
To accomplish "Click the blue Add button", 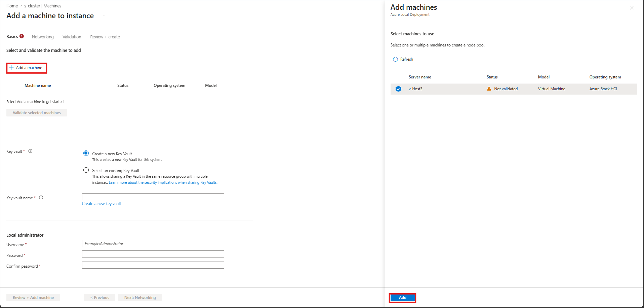I will coord(403,298).
